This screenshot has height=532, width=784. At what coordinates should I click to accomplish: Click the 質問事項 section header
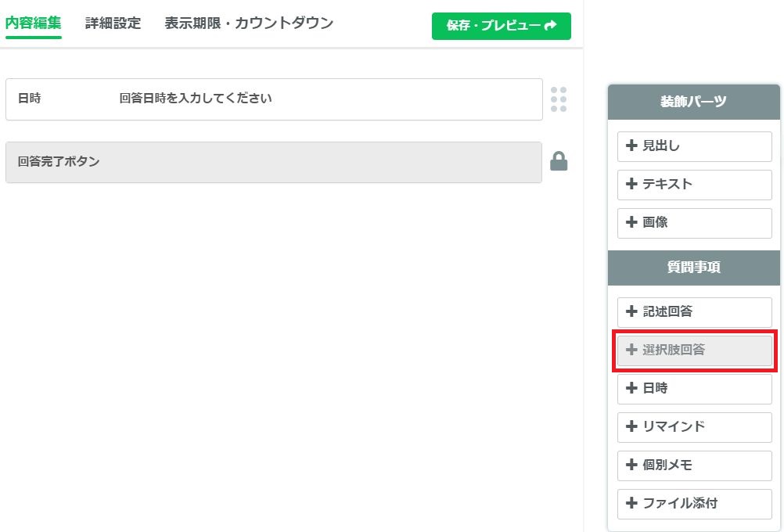693,268
